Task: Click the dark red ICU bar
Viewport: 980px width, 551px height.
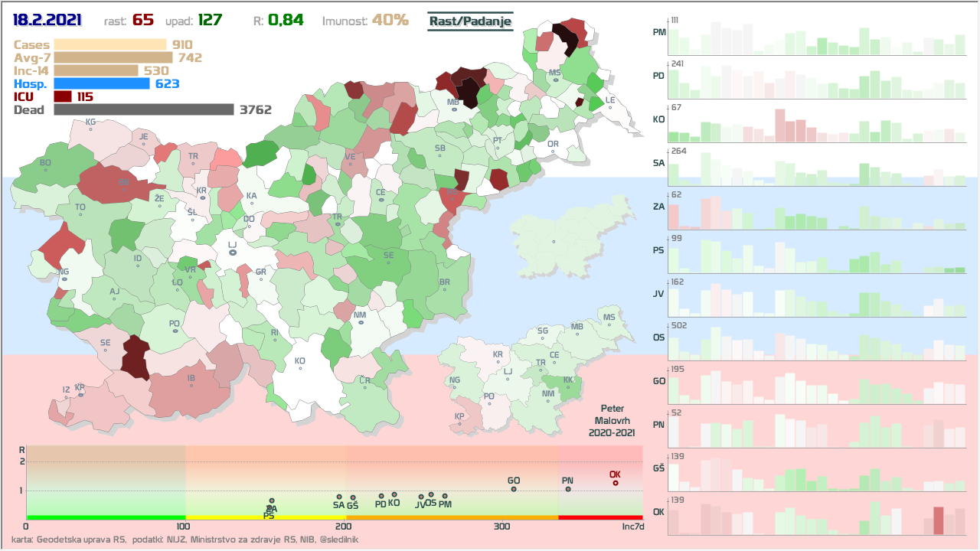Action: (x=63, y=96)
